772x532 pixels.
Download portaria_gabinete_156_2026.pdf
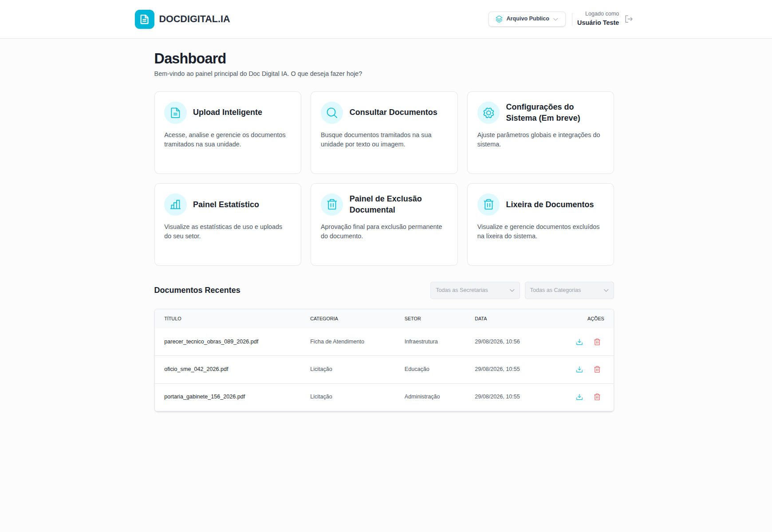pyautogui.click(x=579, y=397)
